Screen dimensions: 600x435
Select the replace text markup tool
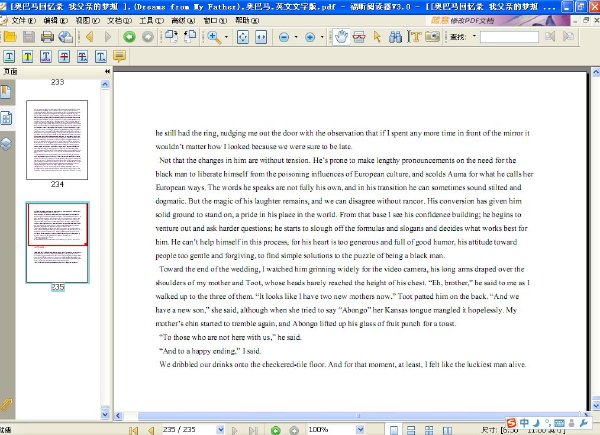83,57
